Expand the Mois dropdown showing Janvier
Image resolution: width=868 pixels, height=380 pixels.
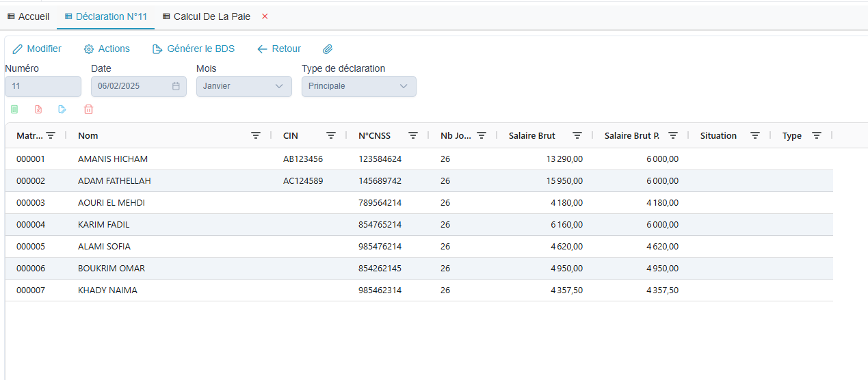pyautogui.click(x=244, y=86)
